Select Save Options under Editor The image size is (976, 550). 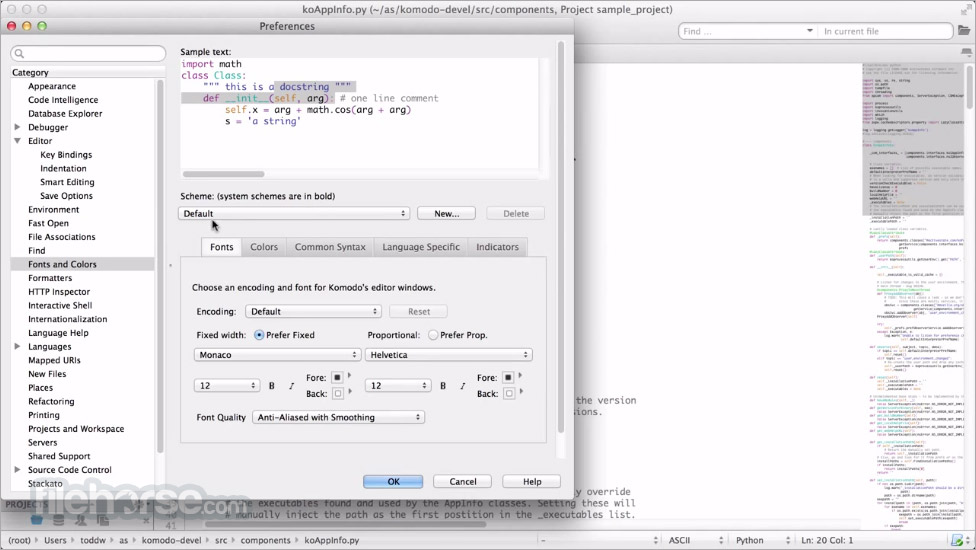66,195
